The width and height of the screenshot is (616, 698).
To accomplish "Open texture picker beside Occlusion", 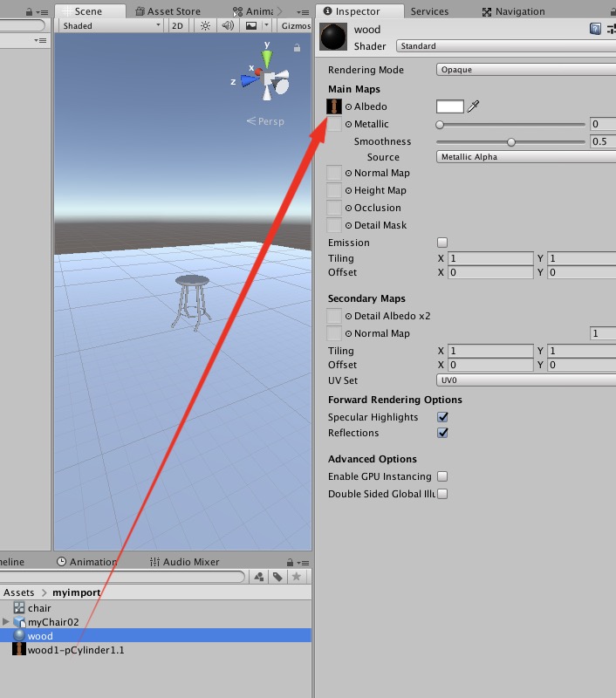I will coord(348,208).
